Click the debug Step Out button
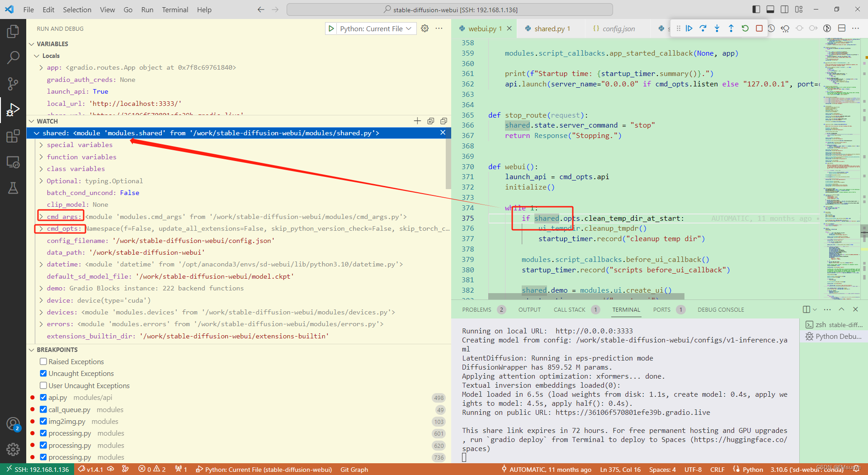868x475 pixels. [x=731, y=28]
